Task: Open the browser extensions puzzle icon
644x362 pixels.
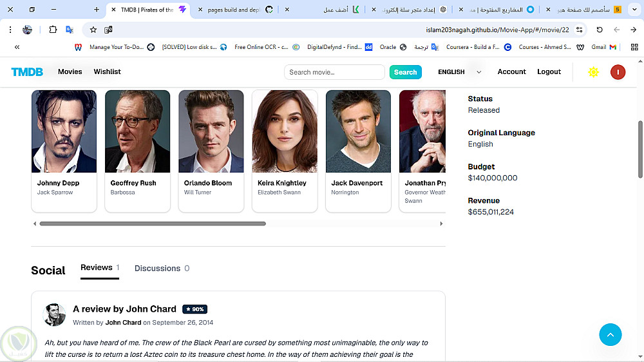Action: pos(53,30)
